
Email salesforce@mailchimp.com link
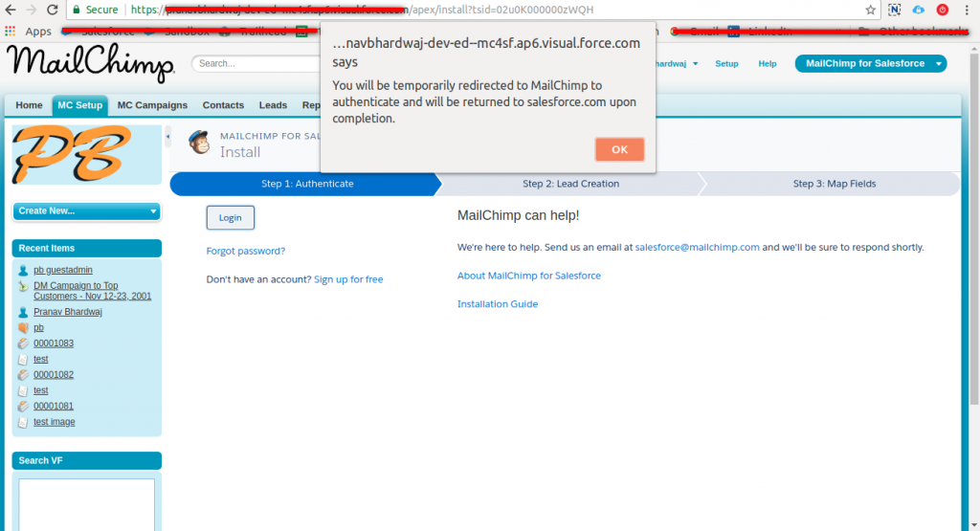pyautogui.click(x=697, y=247)
